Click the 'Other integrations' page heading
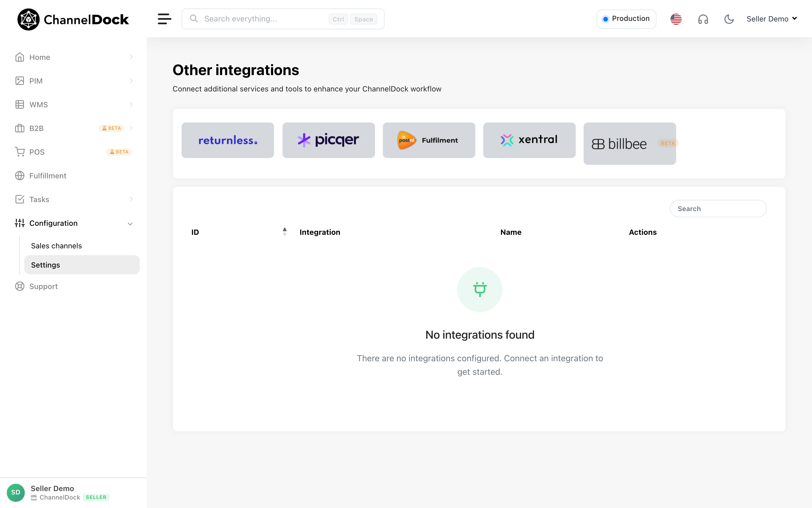 point(235,70)
